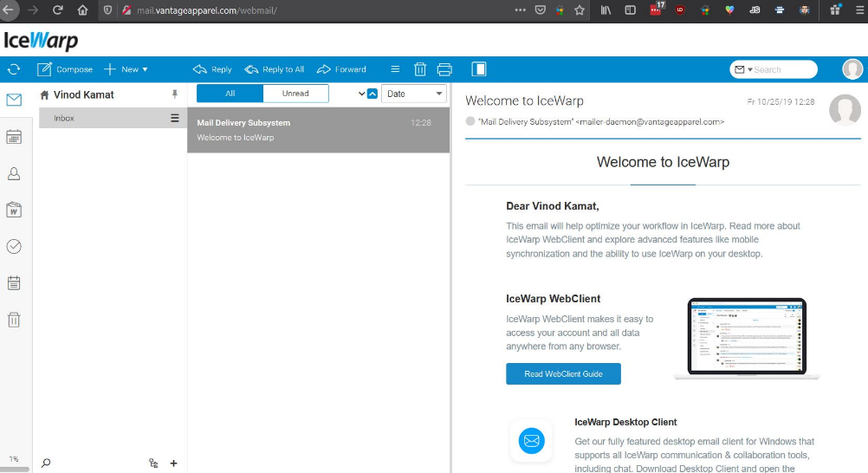Show All messages tab
The height and width of the screenshot is (473, 868).
(230, 93)
